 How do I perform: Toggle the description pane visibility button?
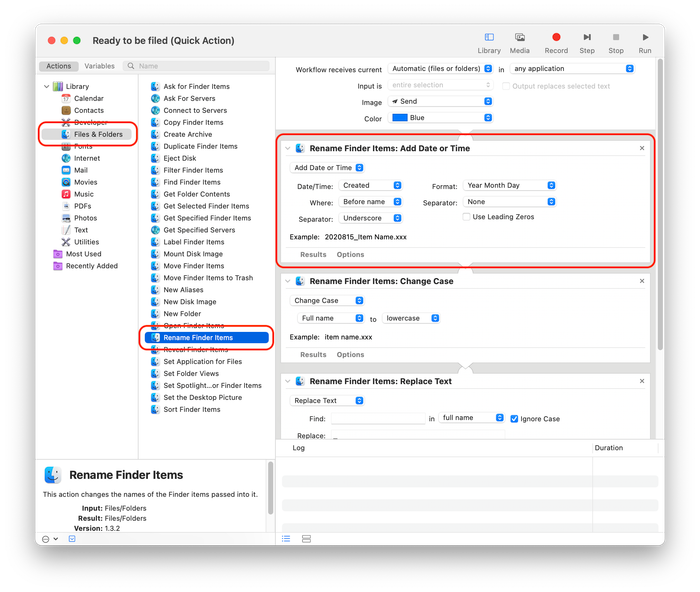(x=72, y=539)
